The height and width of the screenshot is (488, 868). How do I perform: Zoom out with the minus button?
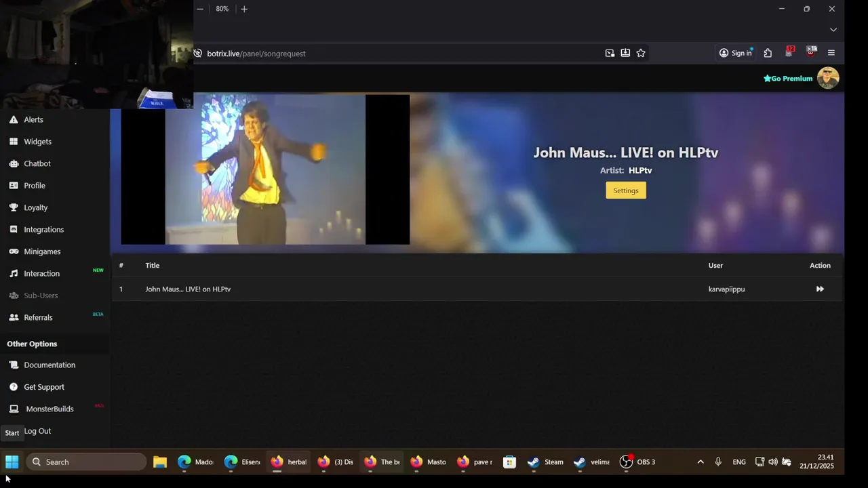click(200, 9)
